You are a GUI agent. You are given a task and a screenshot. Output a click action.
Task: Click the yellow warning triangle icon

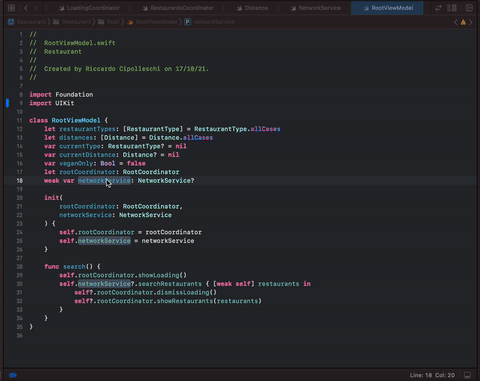463,22
